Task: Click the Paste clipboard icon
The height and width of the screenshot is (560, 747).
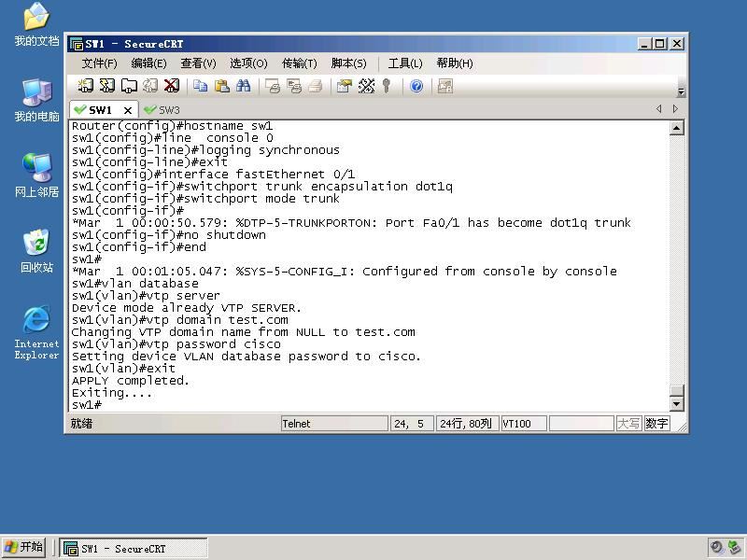Action: [222, 86]
